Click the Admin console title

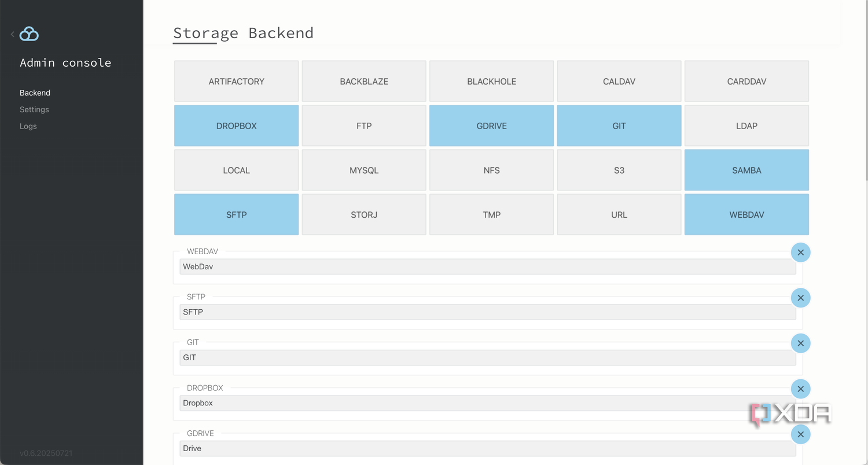click(65, 63)
